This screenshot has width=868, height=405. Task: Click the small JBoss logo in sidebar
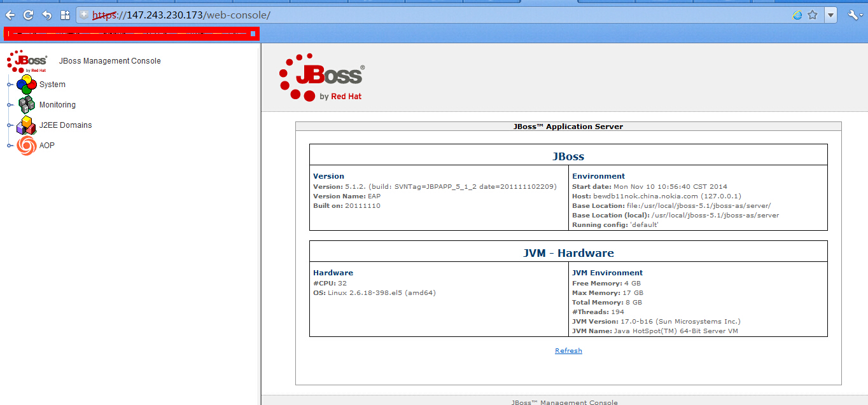pyautogui.click(x=27, y=61)
